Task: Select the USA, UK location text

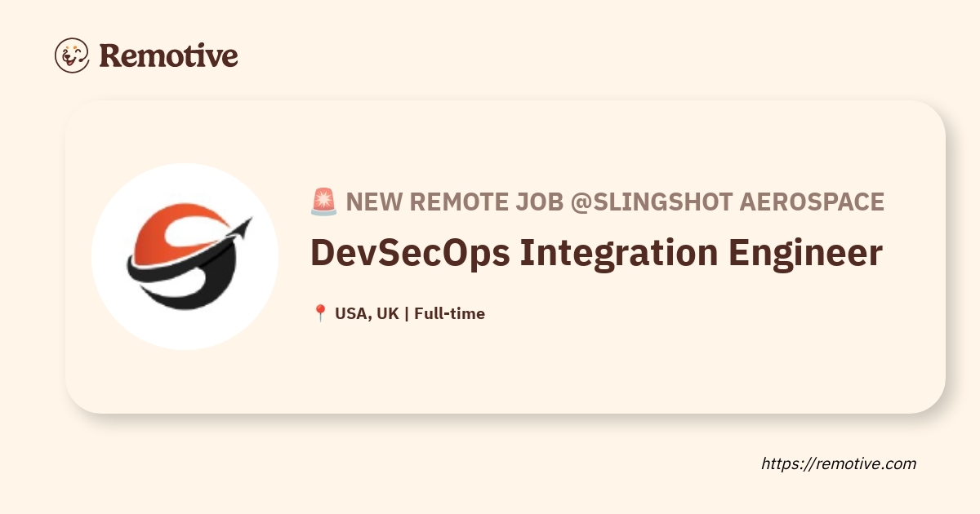Action: point(367,313)
